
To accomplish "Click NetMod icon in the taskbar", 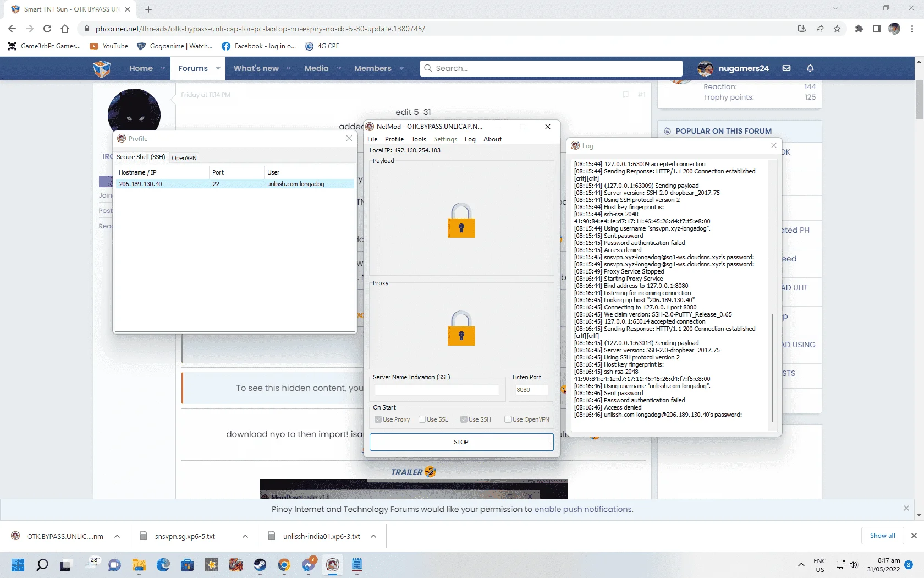I will 332,565.
